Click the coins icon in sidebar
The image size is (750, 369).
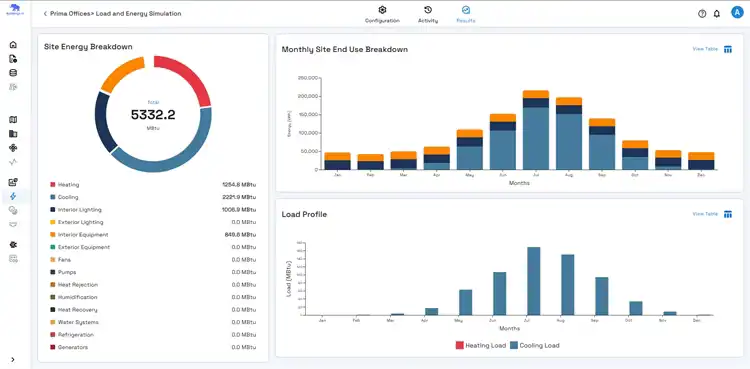[x=13, y=210]
